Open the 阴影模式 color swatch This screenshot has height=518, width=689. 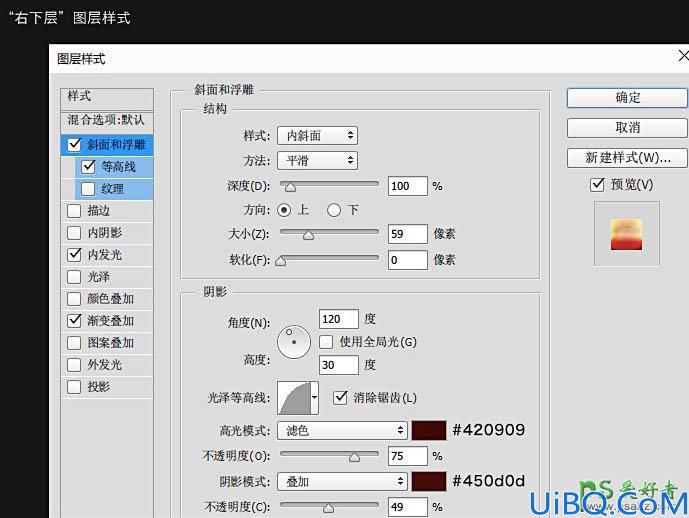tap(429, 482)
